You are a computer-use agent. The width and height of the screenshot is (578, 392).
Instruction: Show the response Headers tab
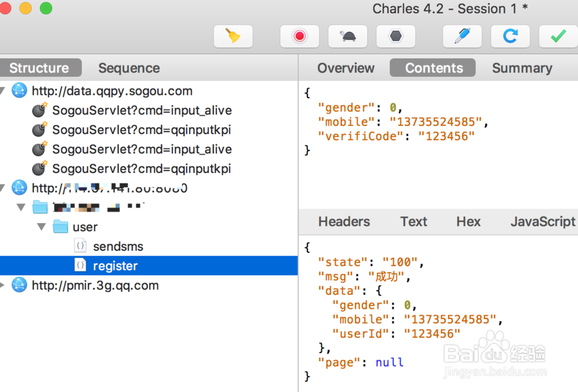pos(344,221)
